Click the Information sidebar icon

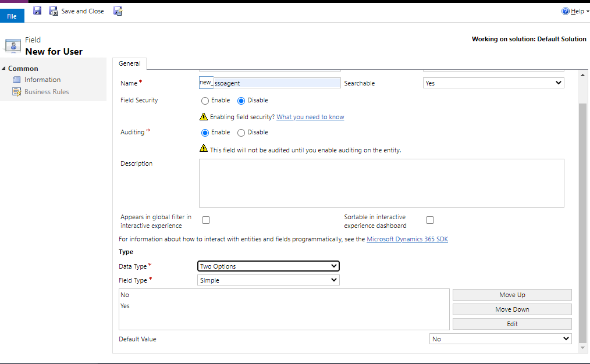tap(17, 80)
